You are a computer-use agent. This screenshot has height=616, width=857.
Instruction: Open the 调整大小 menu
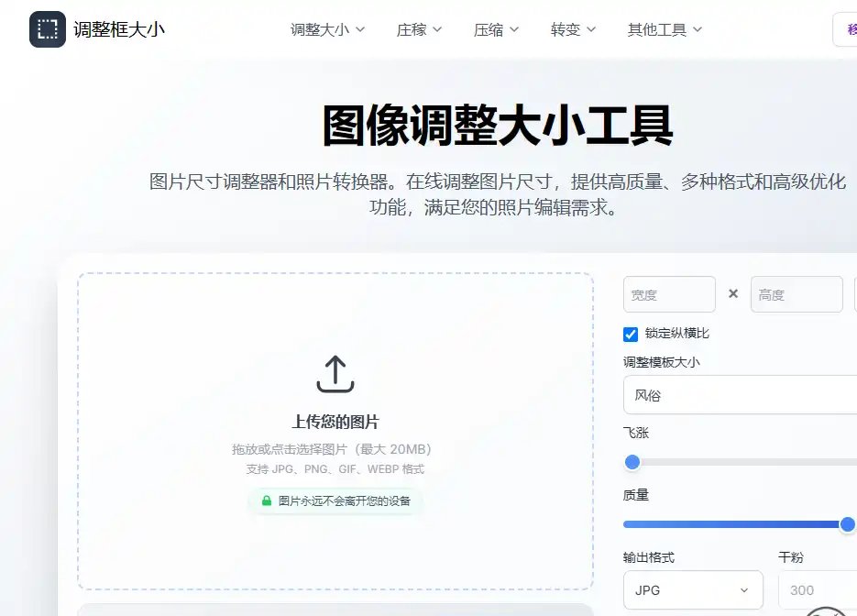(327, 29)
